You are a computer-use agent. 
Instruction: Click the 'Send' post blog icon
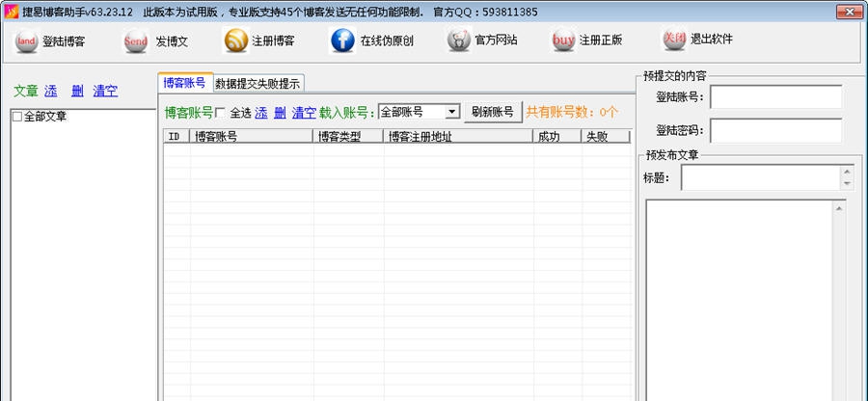pyautogui.click(x=136, y=41)
